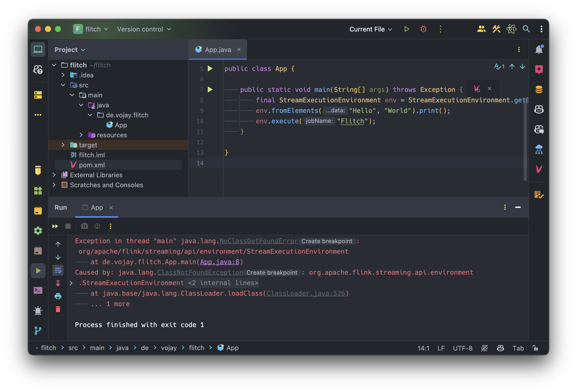Select the Run panel tab
The width and height of the screenshot is (577, 392).
click(x=60, y=207)
